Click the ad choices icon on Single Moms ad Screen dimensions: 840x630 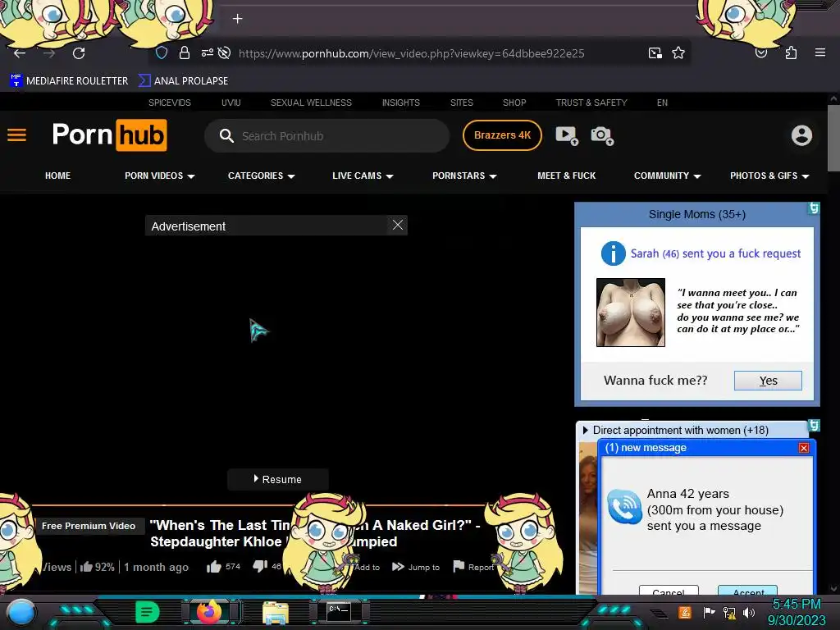pos(814,208)
